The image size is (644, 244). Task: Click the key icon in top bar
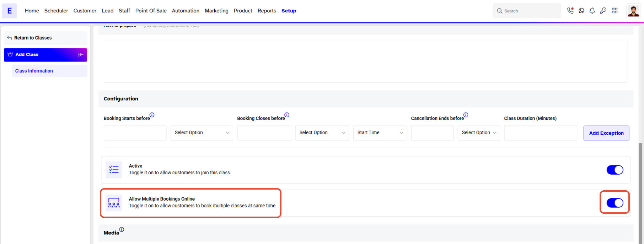(x=603, y=11)
